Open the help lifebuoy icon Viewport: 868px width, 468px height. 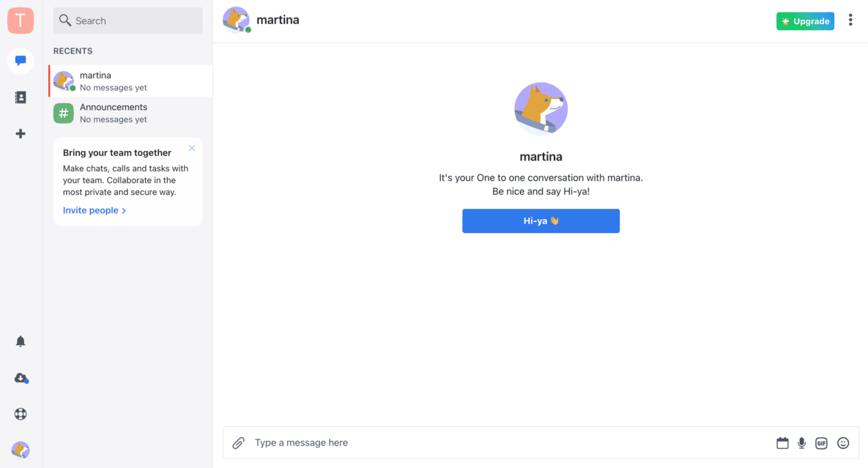[x=21, y=414]
